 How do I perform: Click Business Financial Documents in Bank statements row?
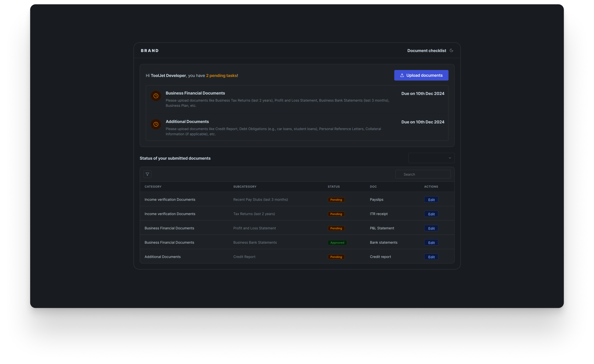169,242
